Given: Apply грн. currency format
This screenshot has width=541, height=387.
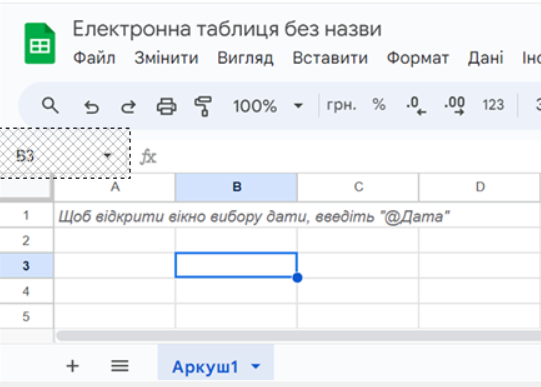Looking at the screenshot, I should click(x=341, y=105).
